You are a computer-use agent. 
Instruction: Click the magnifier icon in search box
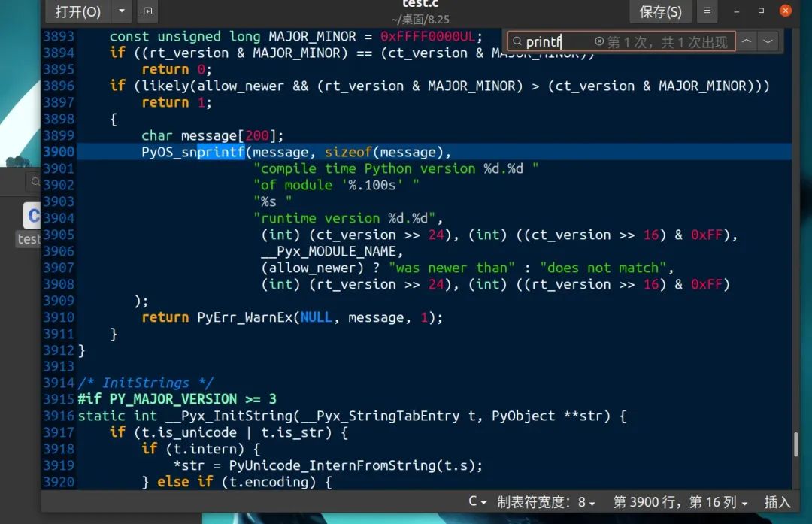tap(517, 41)
